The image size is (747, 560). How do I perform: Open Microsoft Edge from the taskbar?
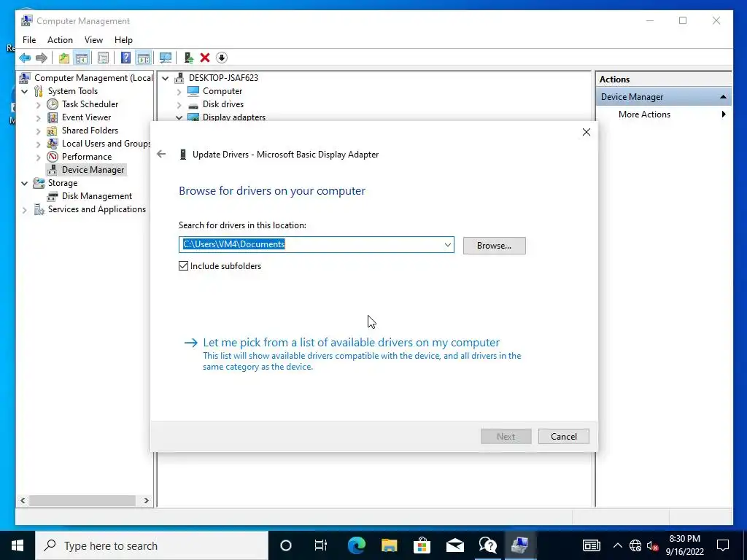coord(356,545)
